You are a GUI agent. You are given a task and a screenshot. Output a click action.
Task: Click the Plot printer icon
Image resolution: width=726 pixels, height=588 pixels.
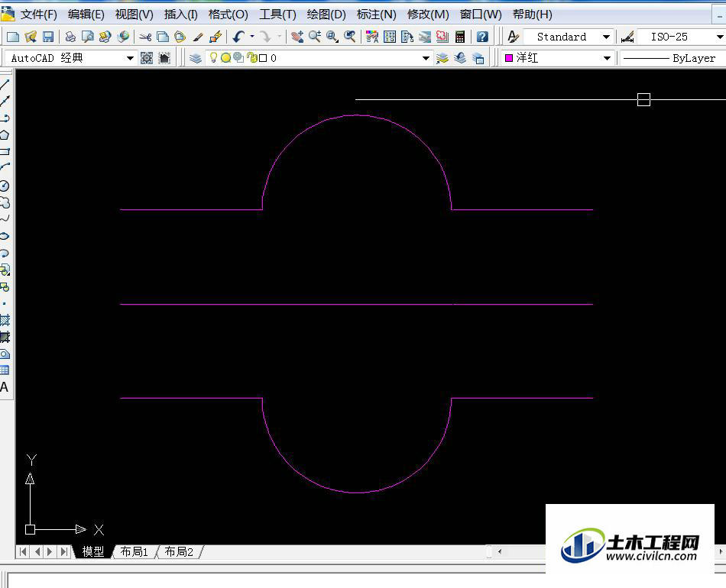click(70, 37)
